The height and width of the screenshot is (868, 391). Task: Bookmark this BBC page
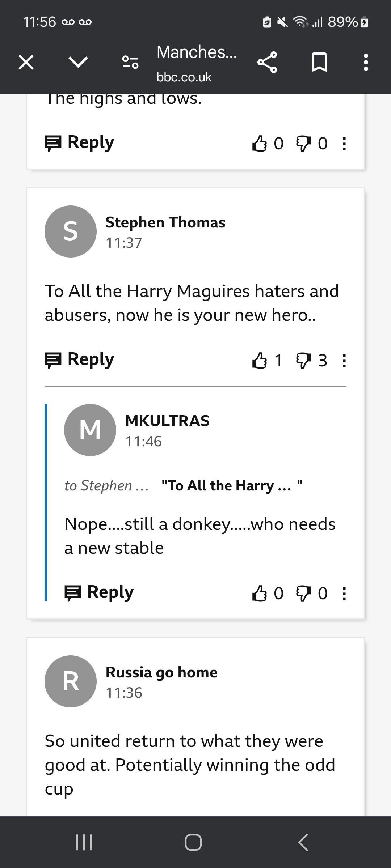pyautogui.click(x=319, y=62)
